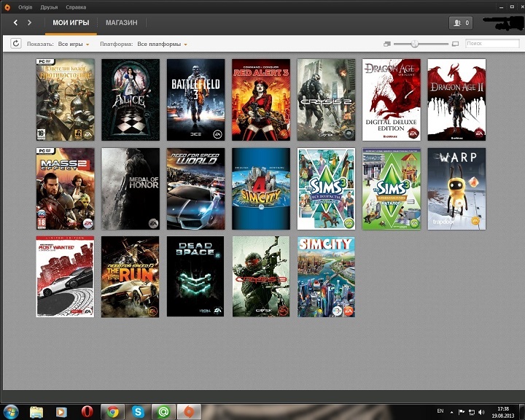Open Mail.ru Agent taskbar icon

tap(164, 412)
